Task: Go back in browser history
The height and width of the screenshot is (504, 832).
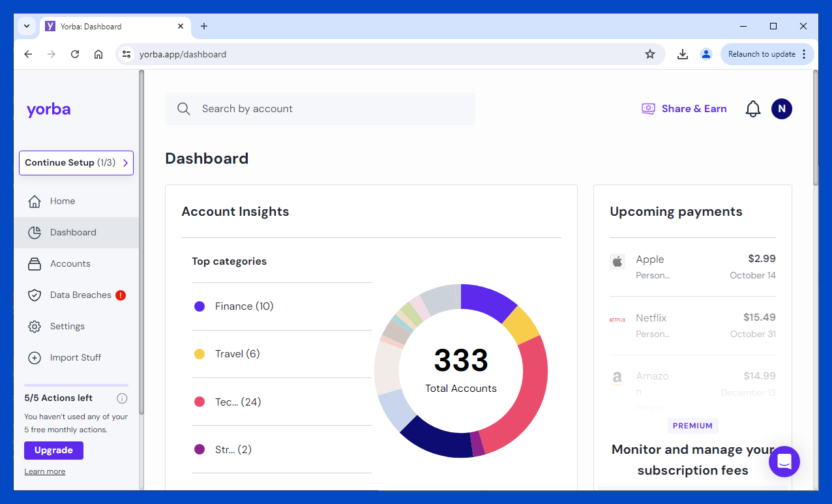Action: point(28,54)
